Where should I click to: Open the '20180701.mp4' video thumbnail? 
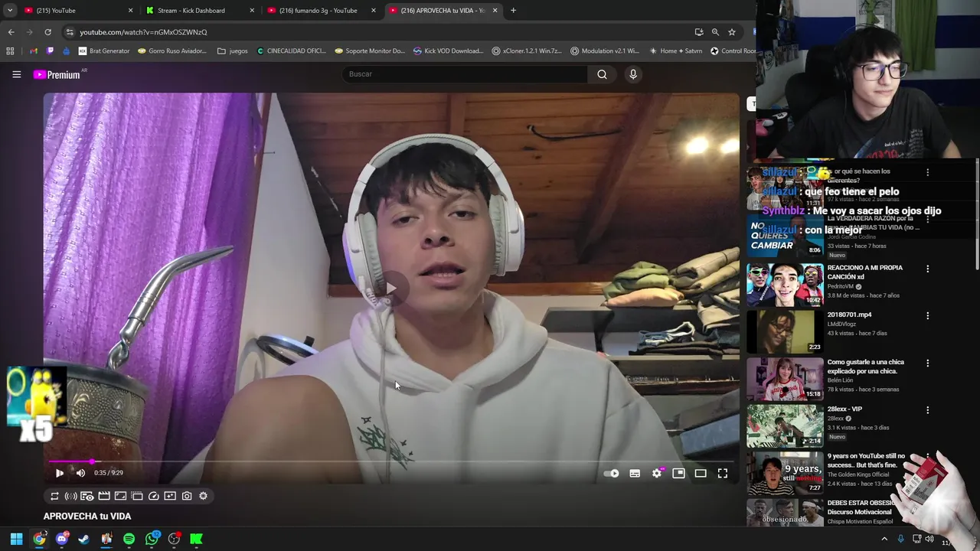[x=785, y=332]
